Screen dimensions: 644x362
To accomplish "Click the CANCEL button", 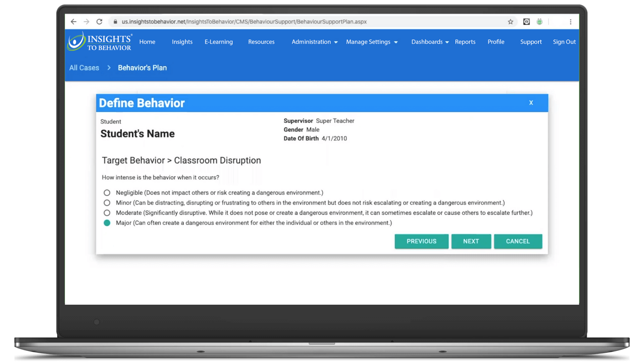I will coord(518,241).
